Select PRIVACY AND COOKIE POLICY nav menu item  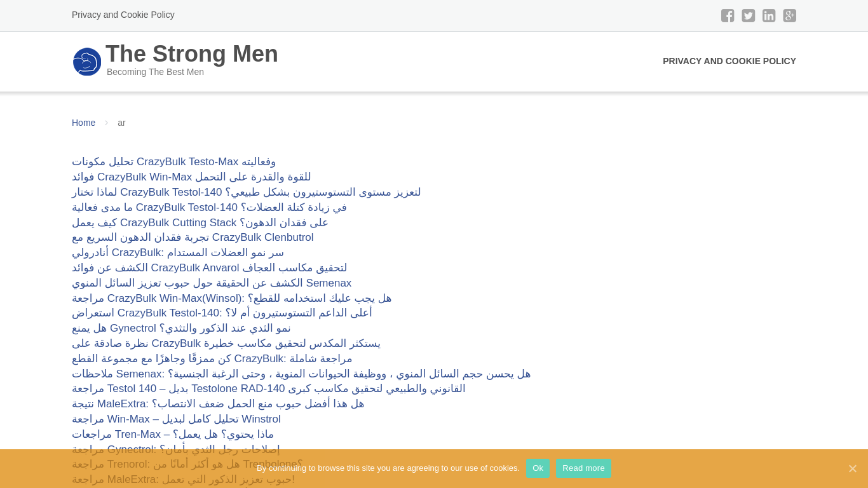(x=729, y=61)
